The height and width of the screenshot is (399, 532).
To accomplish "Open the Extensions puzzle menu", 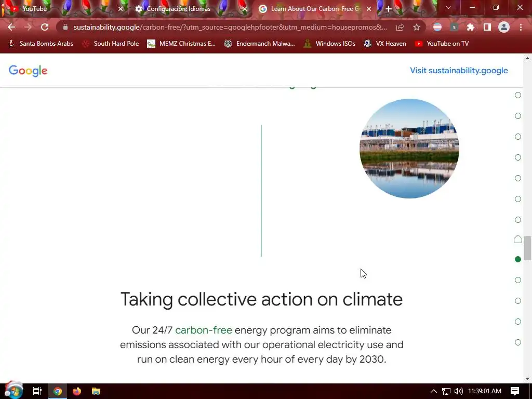I will pyautogui.click(x=471, y=27).
